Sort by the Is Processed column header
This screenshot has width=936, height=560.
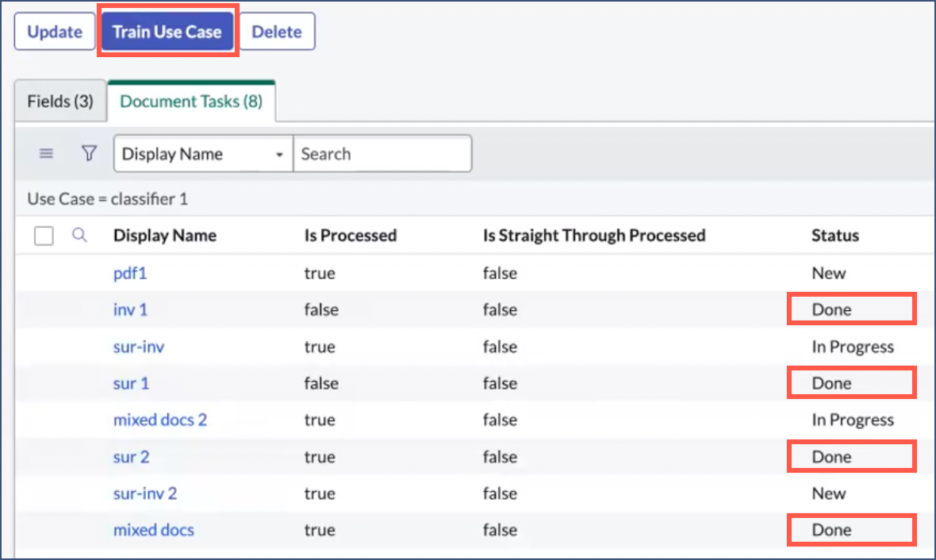coord(351,236)
